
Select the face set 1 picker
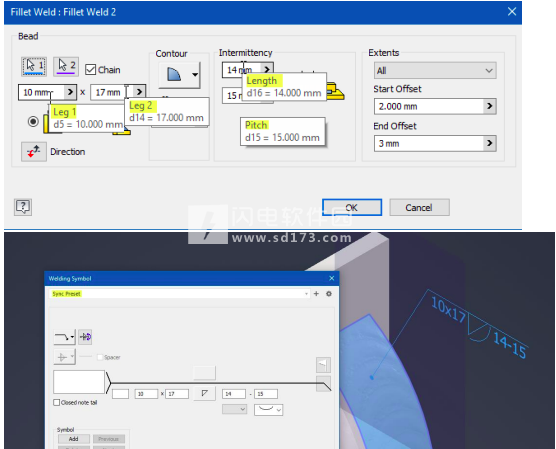34,66
